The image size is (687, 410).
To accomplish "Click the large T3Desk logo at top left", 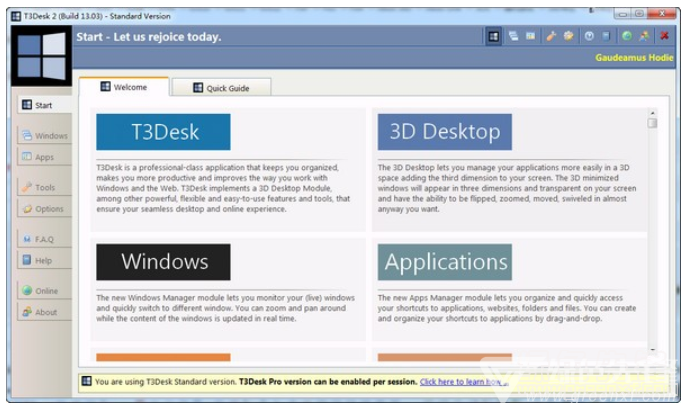I will 42,56.
